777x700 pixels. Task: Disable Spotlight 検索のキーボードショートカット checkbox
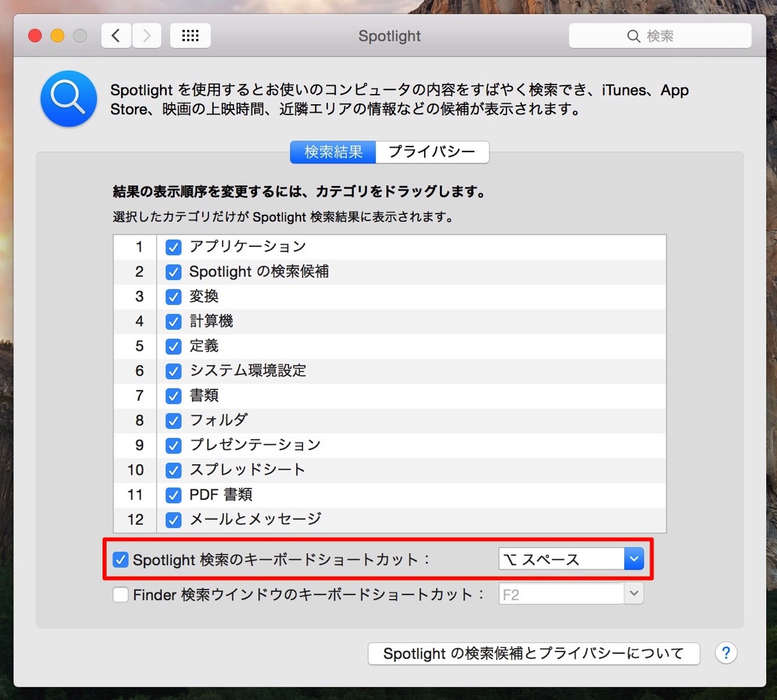[121, 560]
